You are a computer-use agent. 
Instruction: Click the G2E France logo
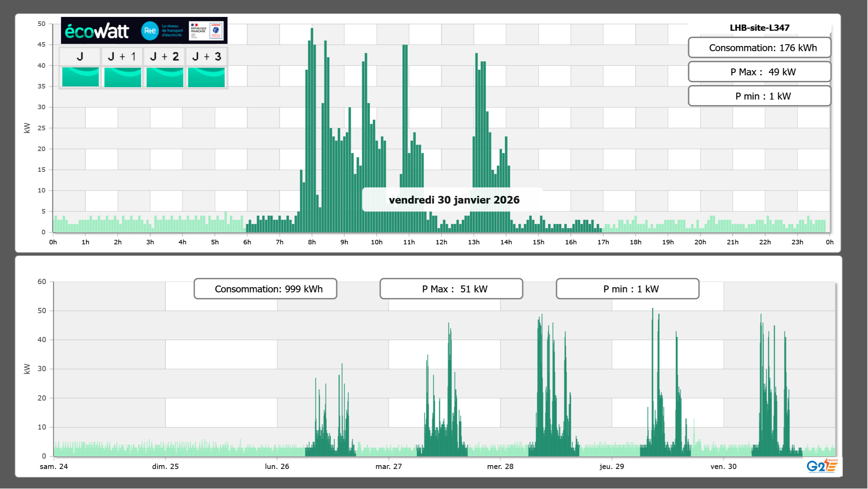point(822,466)
